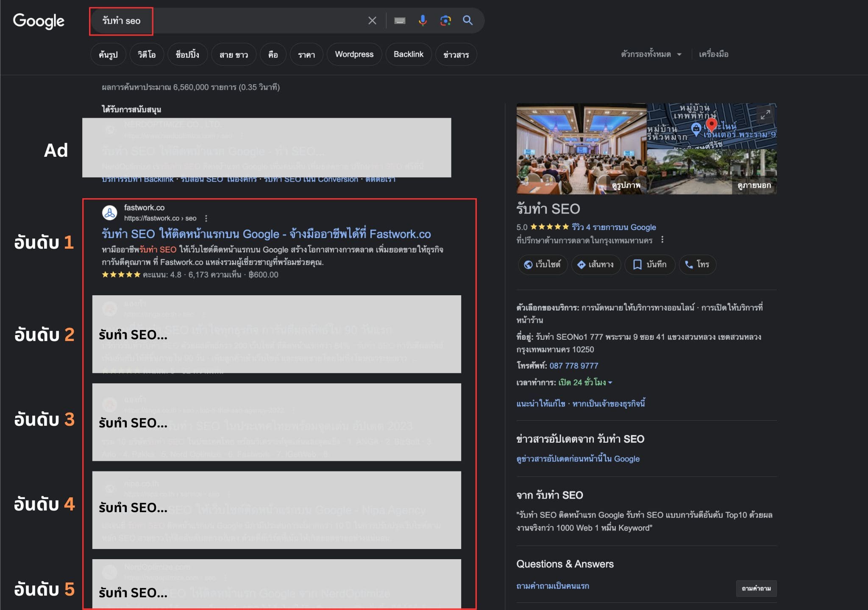This screenshot has height=610, width=868.
Task: Click the เว็บไซต์ website button
Action: click(542, 264)
